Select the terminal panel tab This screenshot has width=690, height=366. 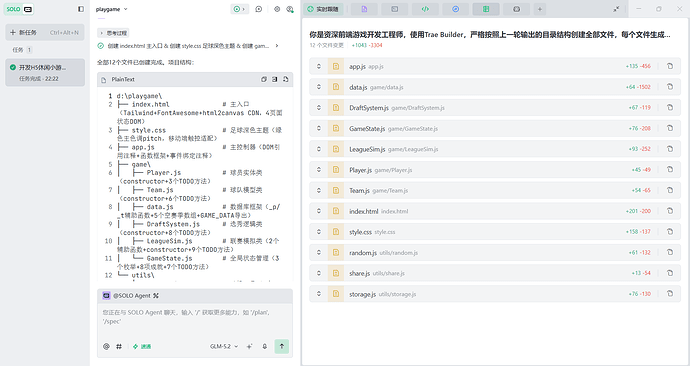coord(394,9)
